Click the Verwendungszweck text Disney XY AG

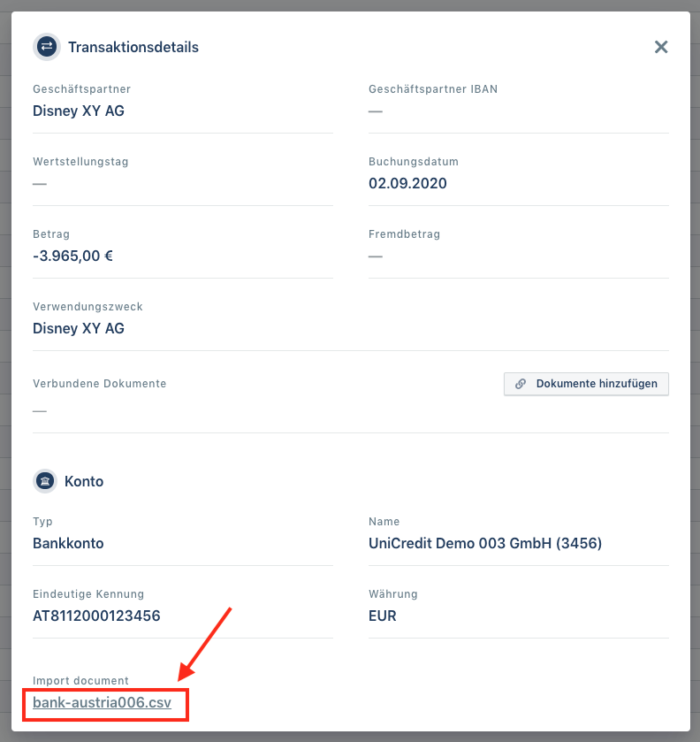[x=79, y=328]
